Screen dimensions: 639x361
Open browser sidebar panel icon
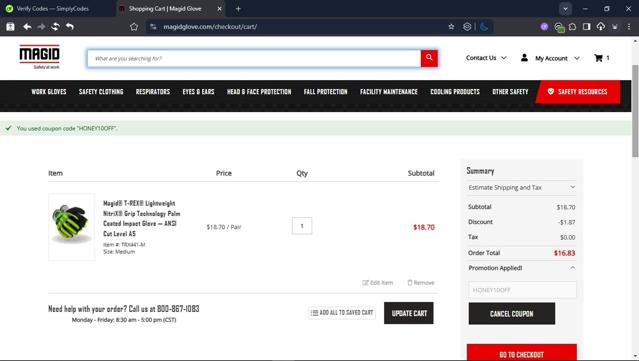pos(586,26)
